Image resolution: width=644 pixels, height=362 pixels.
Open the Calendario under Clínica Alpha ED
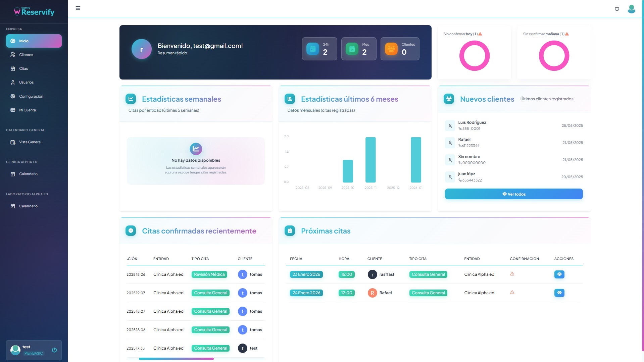pos(29,174)
